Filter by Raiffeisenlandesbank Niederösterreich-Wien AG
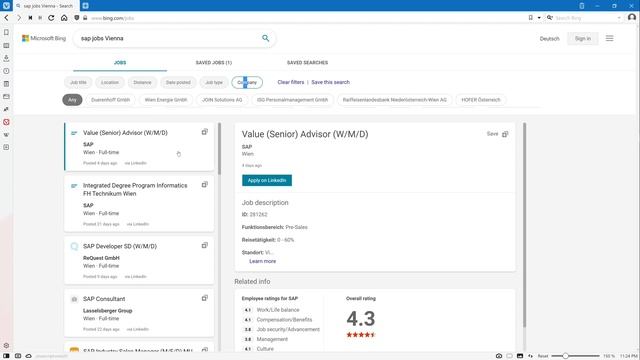 (x=394, y=100)
